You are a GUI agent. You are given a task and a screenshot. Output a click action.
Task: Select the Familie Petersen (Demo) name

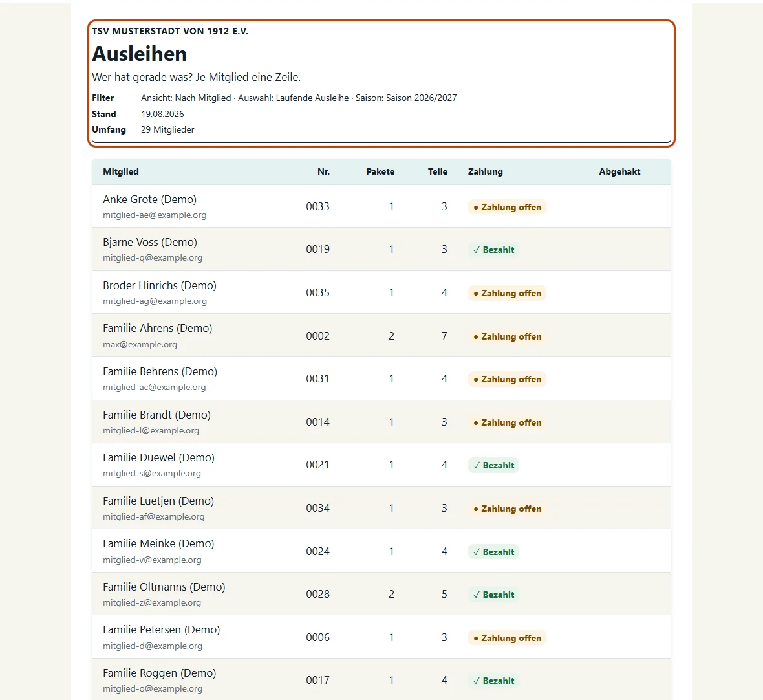click(162, 630)
